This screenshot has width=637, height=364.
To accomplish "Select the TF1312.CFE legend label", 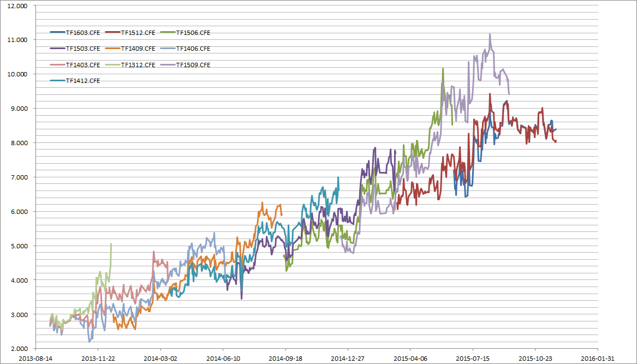I will click(x=138, y=65).
